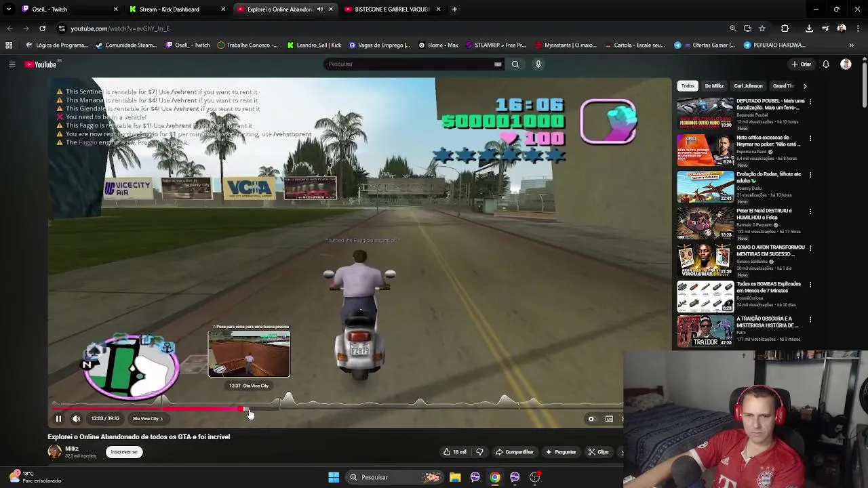Switch to the Osell_ - Twitch tab

click(68, 9)
